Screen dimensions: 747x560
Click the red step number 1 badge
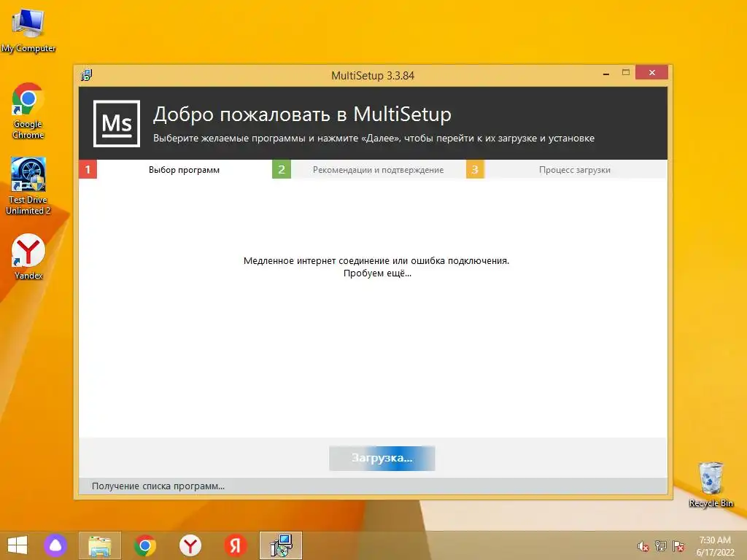click(x=88, y=169)
